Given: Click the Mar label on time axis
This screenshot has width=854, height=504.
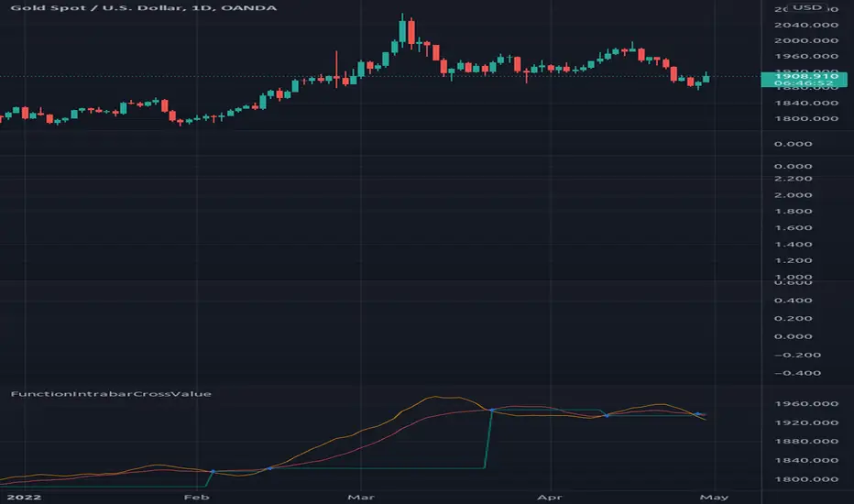Looking at the screenshot, I should click(361, 497).
